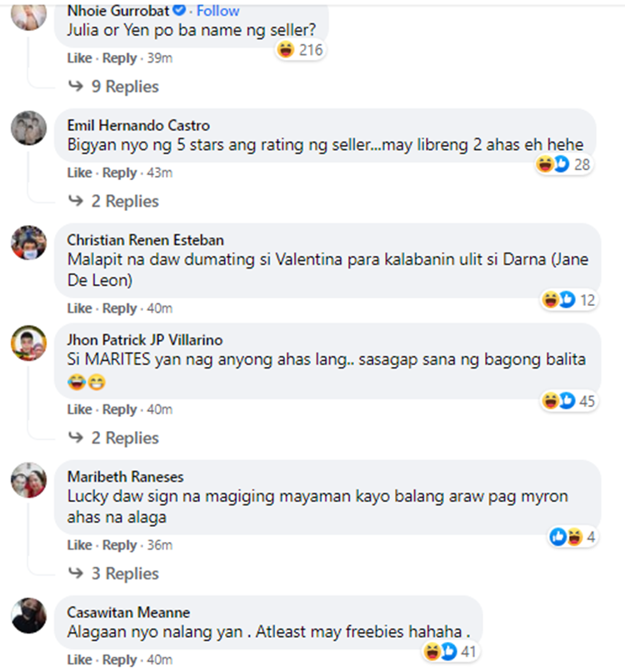625x672 pixels.
Task: Open Casawitan Meanne's profile avatar
Action: (x=28, y=615)
